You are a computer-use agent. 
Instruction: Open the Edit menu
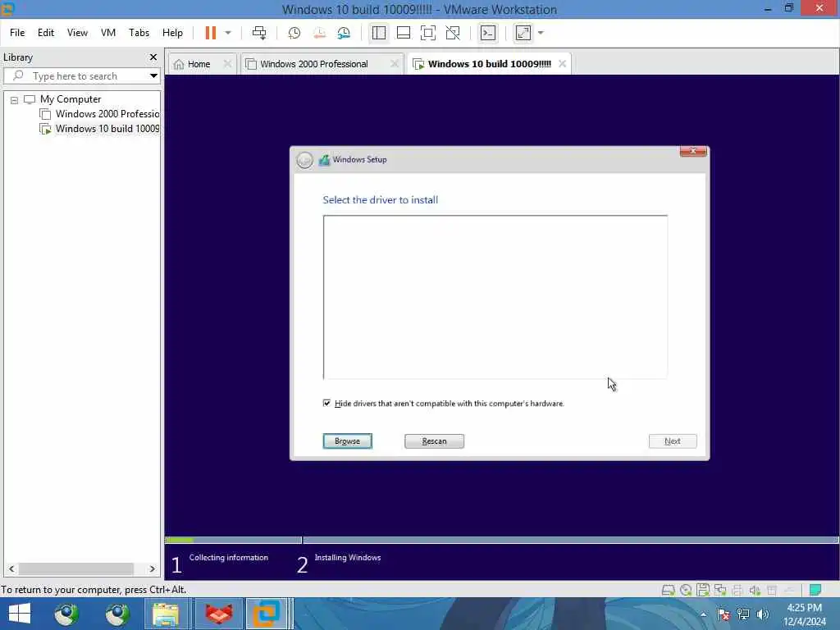[x=46, y=33]
